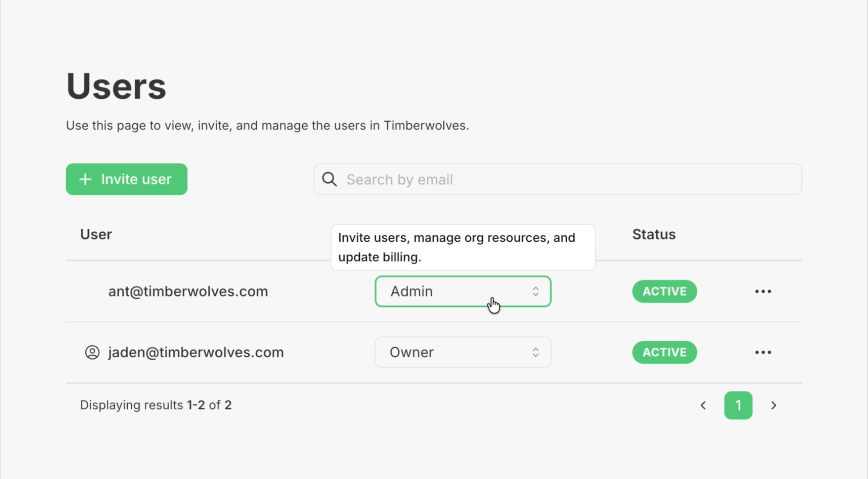Open the Owner role dropdown for jaden@timberwolves.com
This screenshot has width=868, height=479.
(463, 352)
